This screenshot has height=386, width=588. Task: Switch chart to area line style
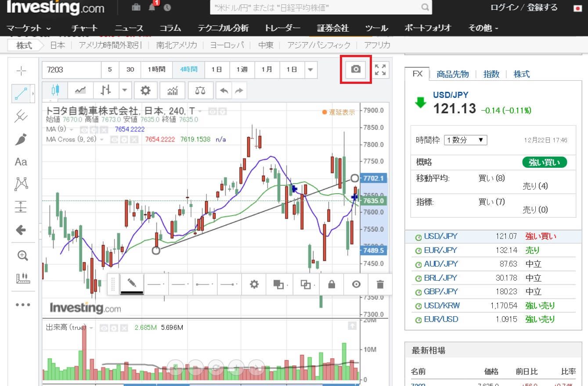coord(80,90)
